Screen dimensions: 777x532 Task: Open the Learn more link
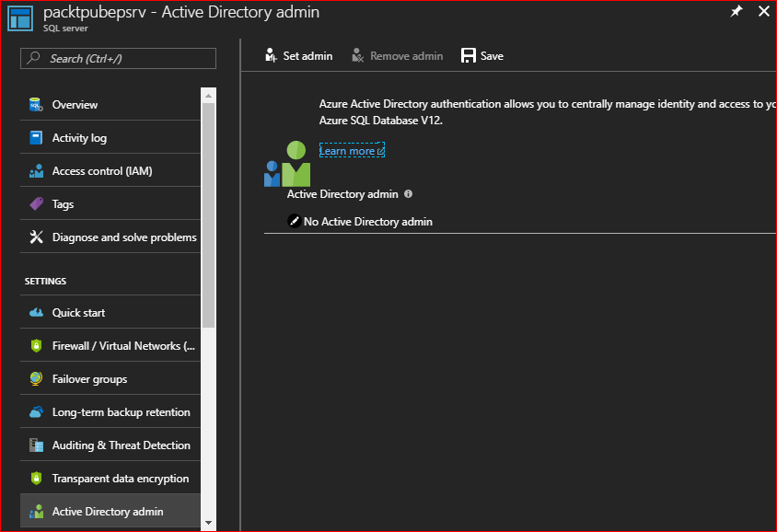(x=352, y=151)
